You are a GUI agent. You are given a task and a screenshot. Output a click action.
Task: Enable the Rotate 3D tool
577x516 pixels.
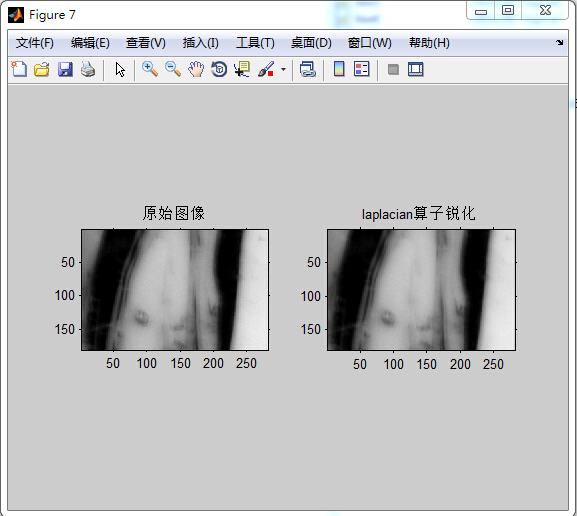click(x=219, y=69)
